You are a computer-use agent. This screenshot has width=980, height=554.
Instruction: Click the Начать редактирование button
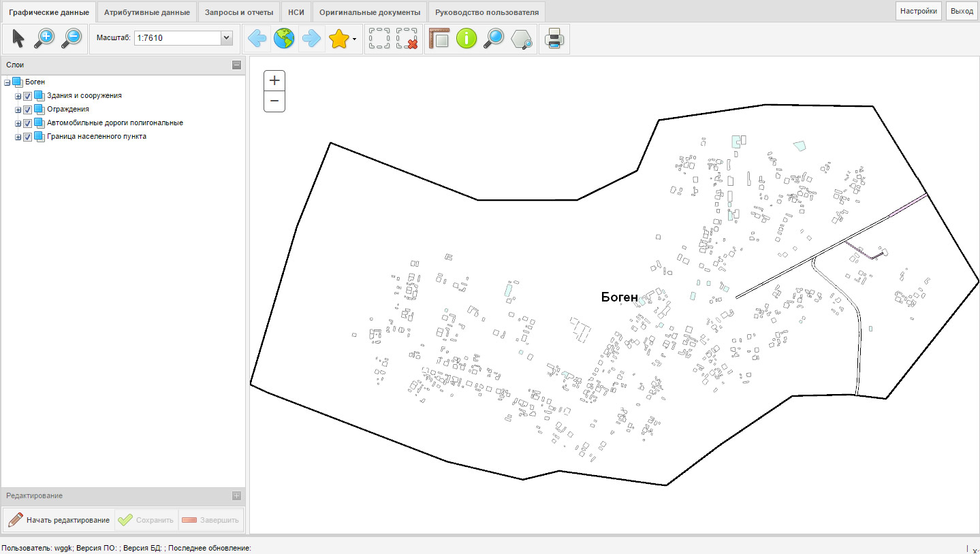(x=59, y=520)
